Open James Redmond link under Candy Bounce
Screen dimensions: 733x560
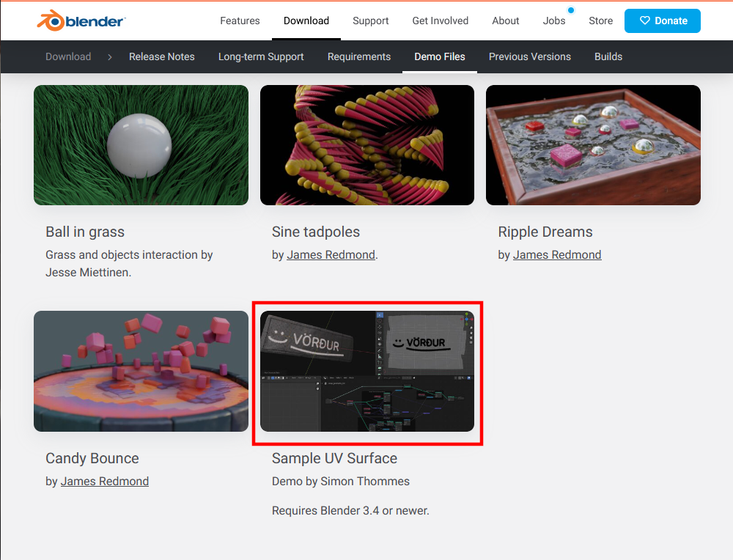click(x=105, y=481)
